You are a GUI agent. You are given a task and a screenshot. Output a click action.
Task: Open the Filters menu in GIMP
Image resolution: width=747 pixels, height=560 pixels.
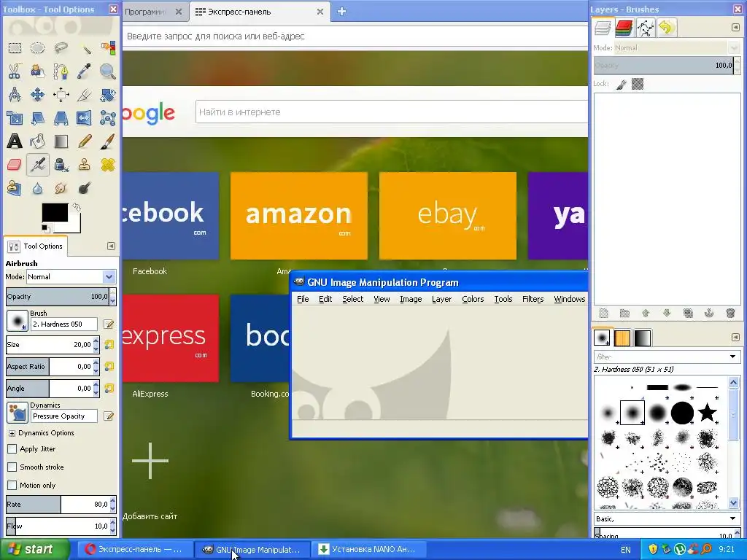pos(533,299)
